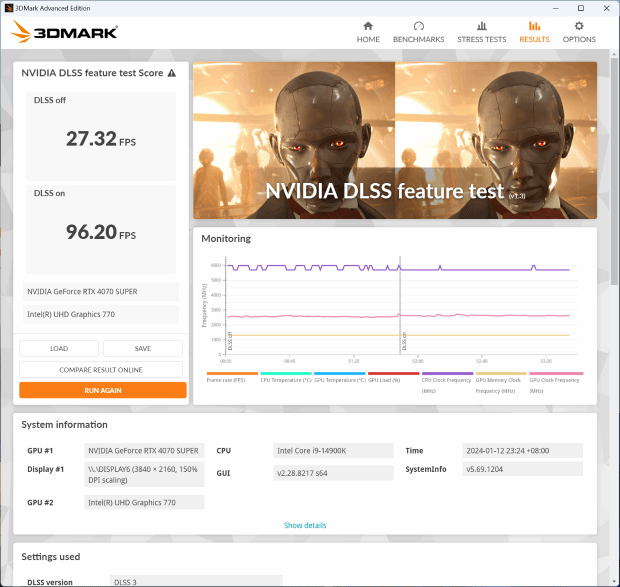Click the GPU #1 value field

click(x=144, y=451)
